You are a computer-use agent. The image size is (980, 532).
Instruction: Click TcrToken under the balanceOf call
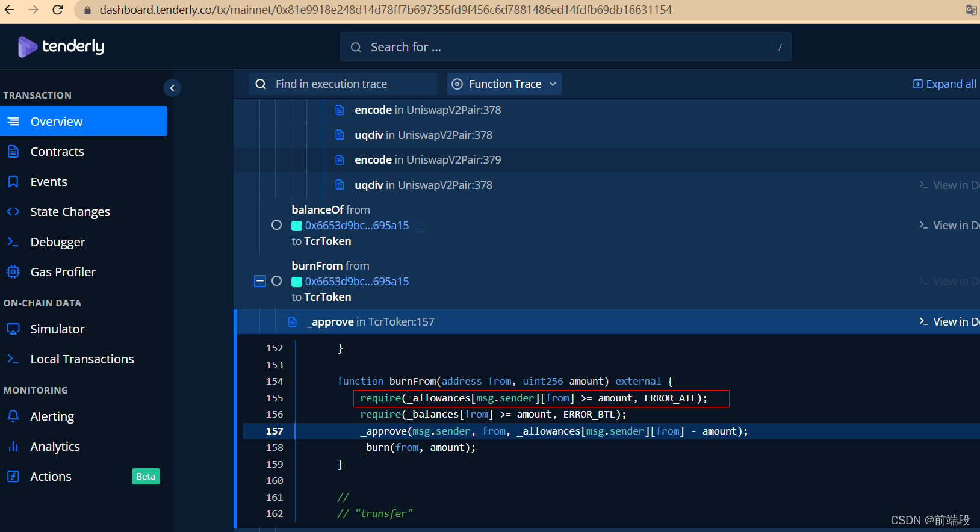coord(327,241)
